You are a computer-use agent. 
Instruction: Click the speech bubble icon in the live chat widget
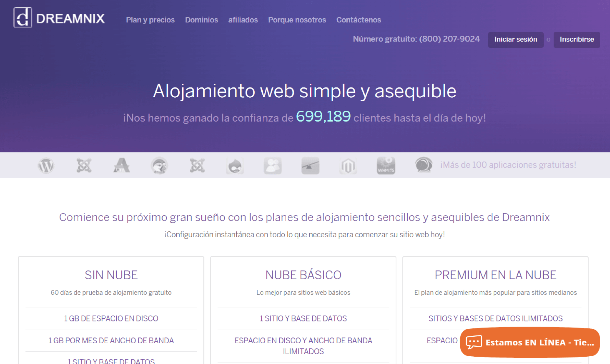click(x=474, y=342)
